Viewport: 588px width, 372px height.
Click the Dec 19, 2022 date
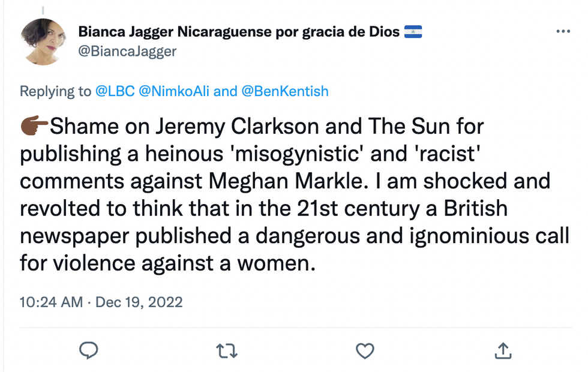pos(138,301)
